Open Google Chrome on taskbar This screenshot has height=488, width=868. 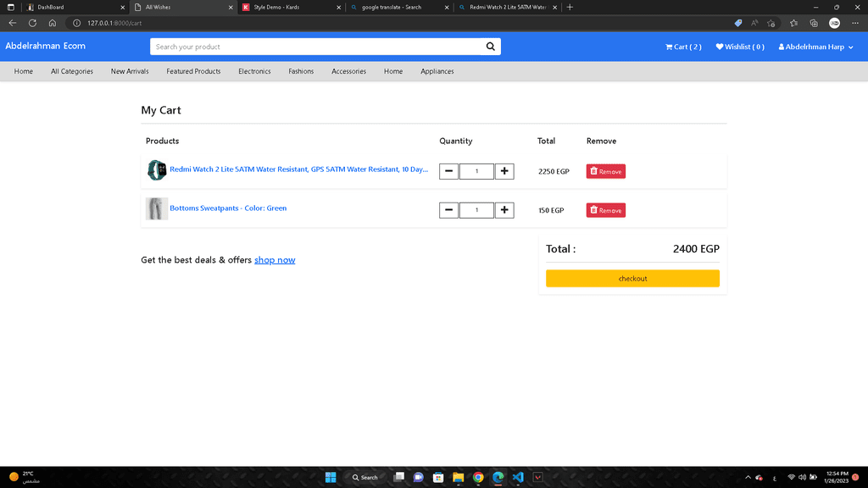[478, 478]
